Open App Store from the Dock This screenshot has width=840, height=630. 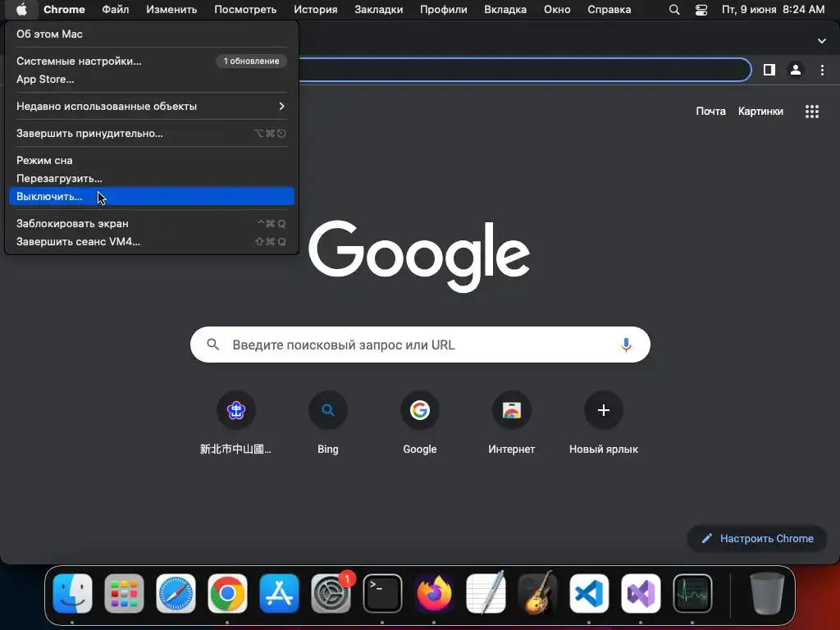tap(279, 594)
